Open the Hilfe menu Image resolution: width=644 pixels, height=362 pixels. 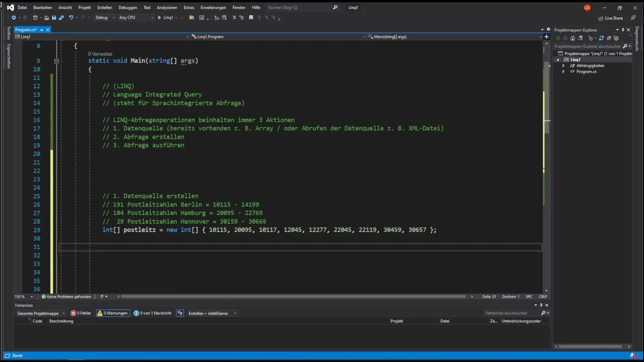coord(256,7)
